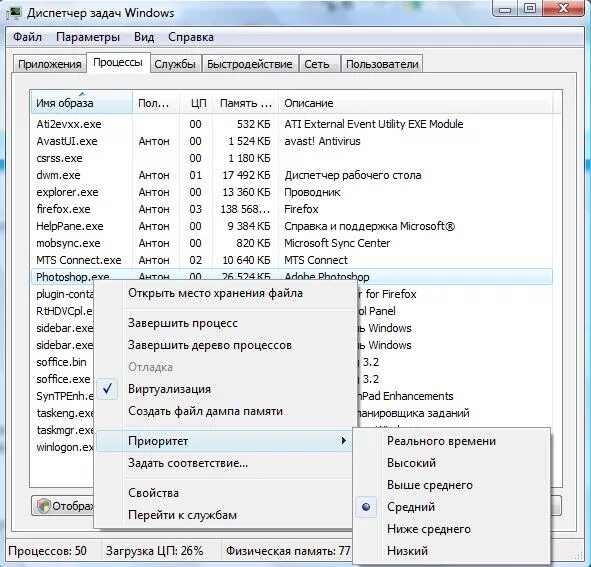Click the Task Manager title bar icon
The width and height of the screenshot is (591, 567).
point(14,14)
